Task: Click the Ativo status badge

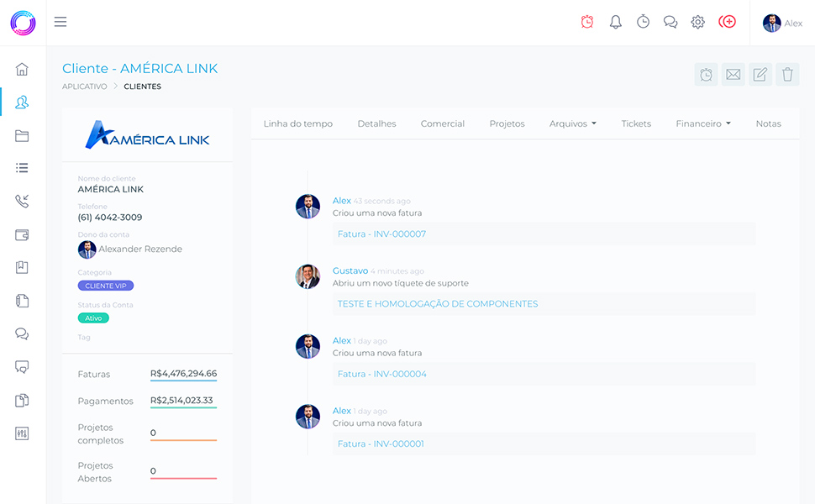Action: [93, 318]
